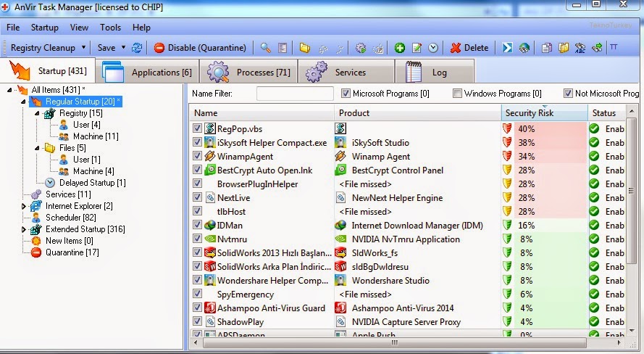Select Services [11] in the tree
Viewport: 644px width, 354px height.
pos(68,194)
